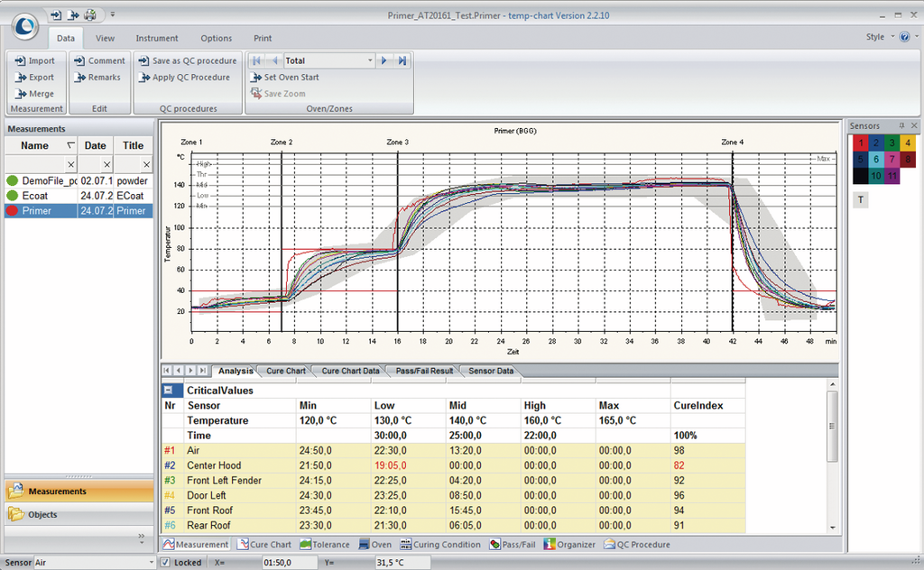Switch to the Pass/Fail Result tab
This screenshot has width=924, height=570.
(x=424, y=371)
